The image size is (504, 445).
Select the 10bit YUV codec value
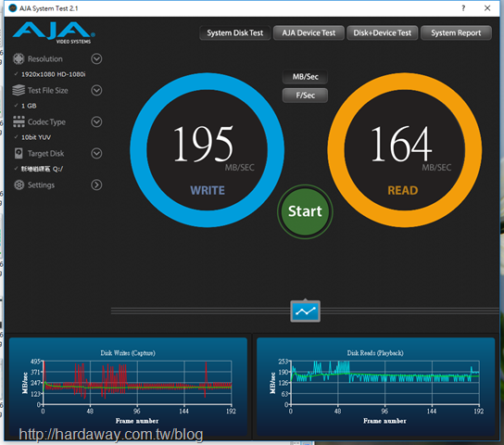(x=36, y=137)
